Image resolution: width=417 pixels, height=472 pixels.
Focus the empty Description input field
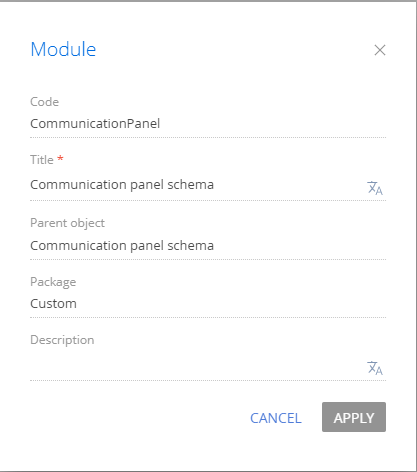pos(197,368)
